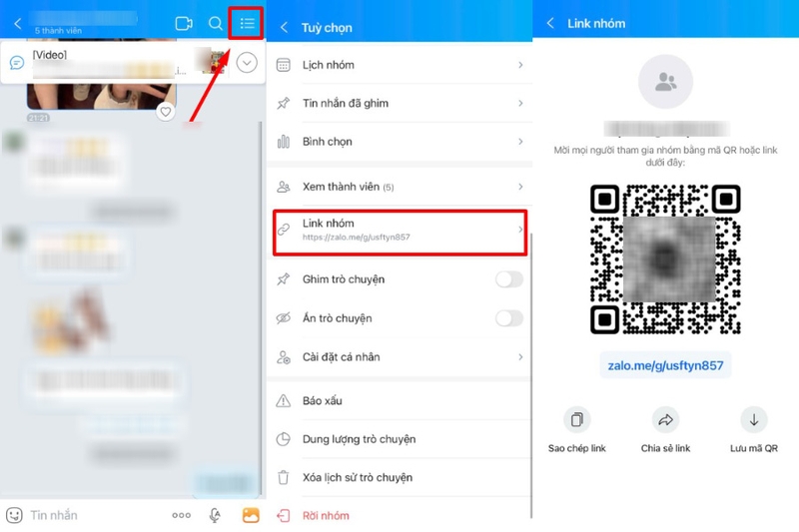Tap Sao chép link copy button
Image resolution: width=799 pixels, height=532 pixels.
(577, 429)
